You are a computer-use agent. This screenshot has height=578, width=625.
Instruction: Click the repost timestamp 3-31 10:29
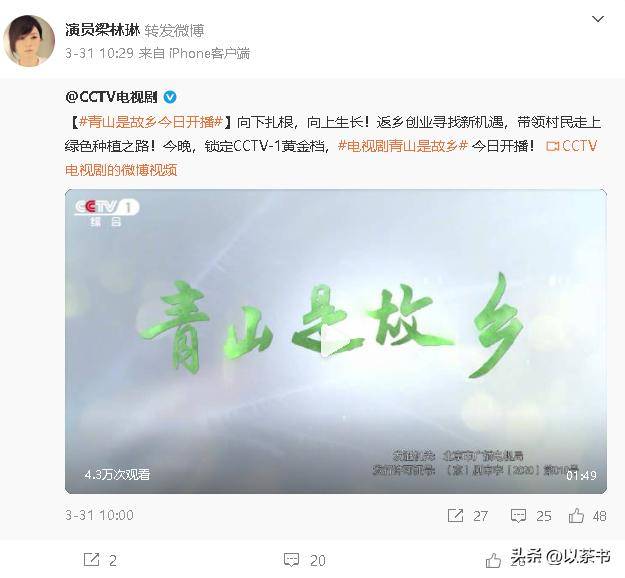pyautogui.click(x=99, y=53)
